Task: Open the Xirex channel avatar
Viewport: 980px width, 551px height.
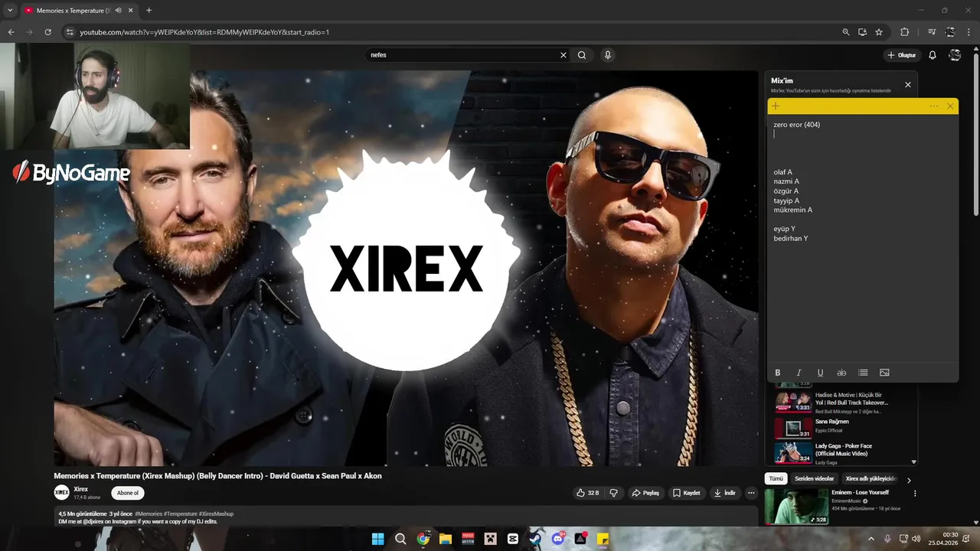Action: click(x=61, y=493)
